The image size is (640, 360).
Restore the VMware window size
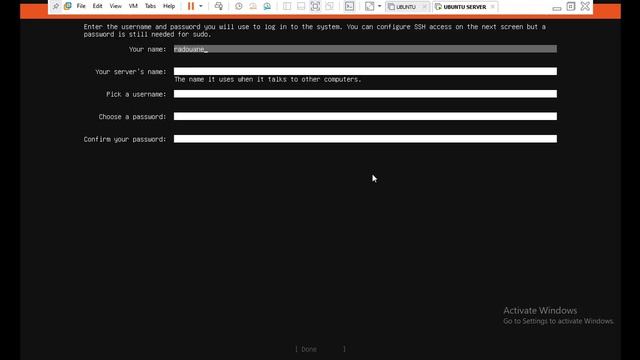[x=571, y=6]
